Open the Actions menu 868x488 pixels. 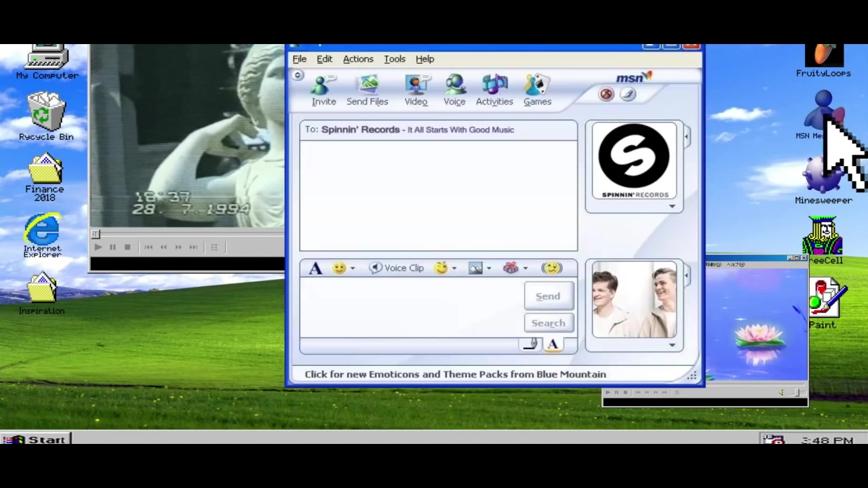tap(358, 59)
